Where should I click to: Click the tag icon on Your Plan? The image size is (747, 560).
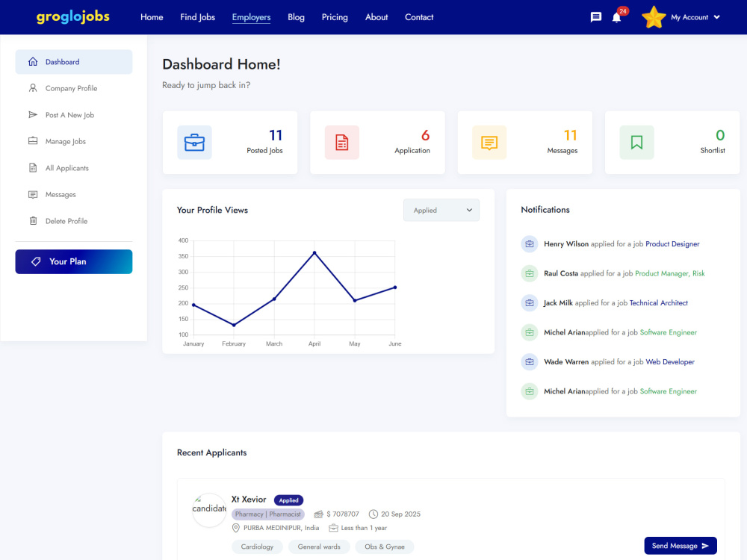(x=36, y=261)
